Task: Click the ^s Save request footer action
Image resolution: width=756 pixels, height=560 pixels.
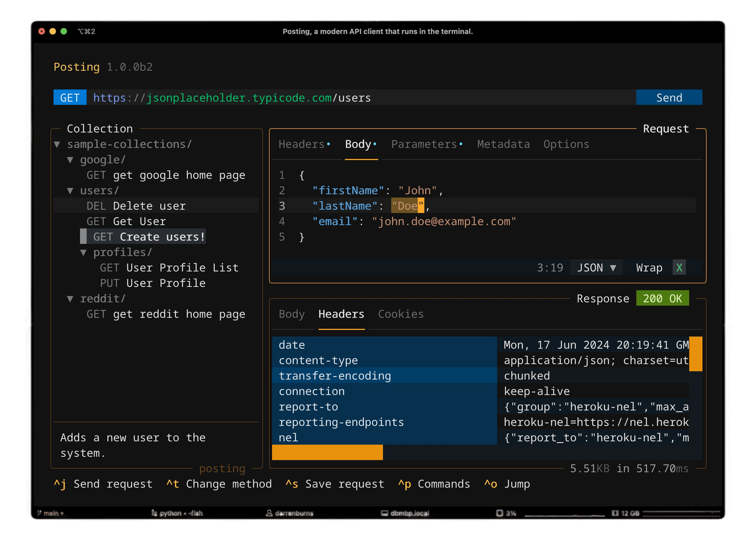Action: [x=335, y=484]
